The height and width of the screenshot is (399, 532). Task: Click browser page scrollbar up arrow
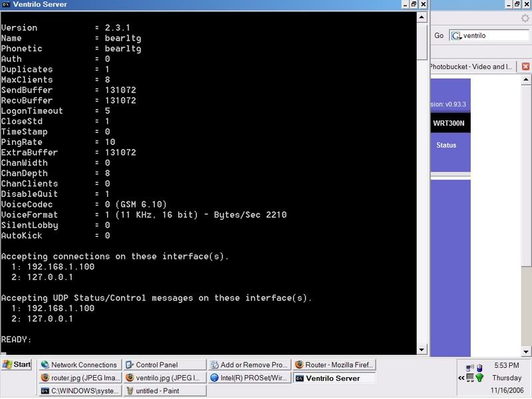click(x=526, y=80)
